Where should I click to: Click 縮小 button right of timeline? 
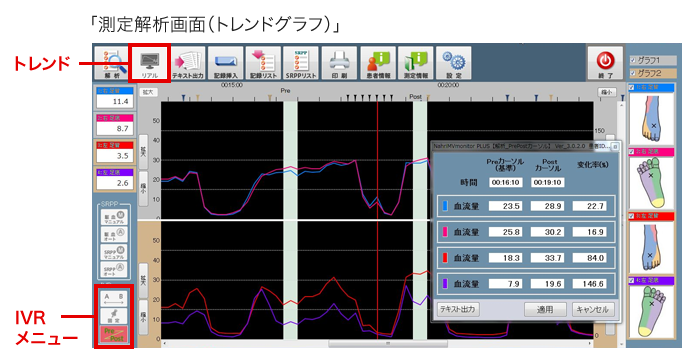point(606,92)
